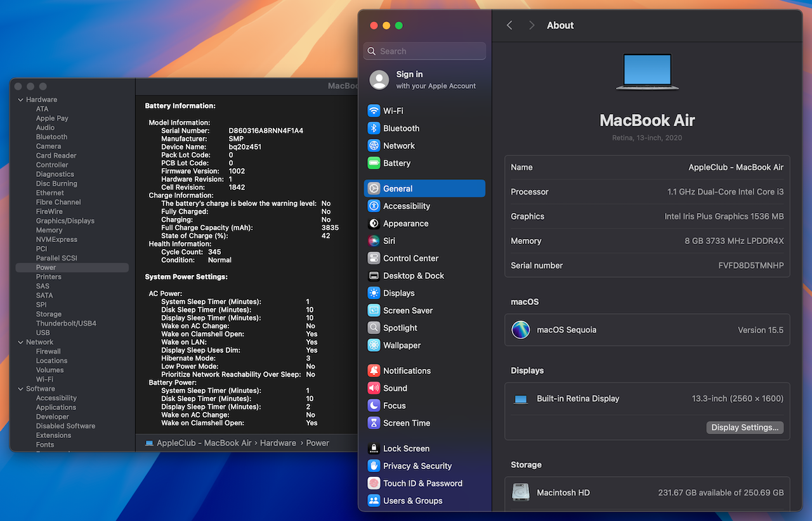Open the Wallpaper icon

click(374, 345)
